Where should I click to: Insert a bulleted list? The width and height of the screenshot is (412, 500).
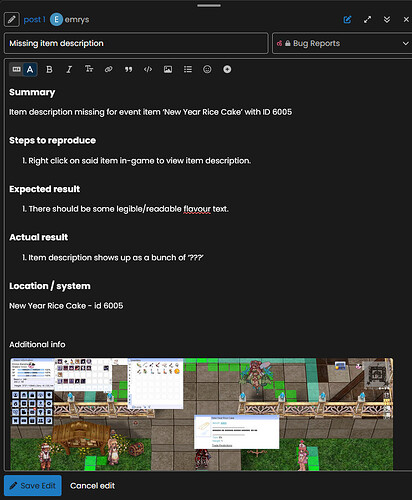[x=188, y=69]
